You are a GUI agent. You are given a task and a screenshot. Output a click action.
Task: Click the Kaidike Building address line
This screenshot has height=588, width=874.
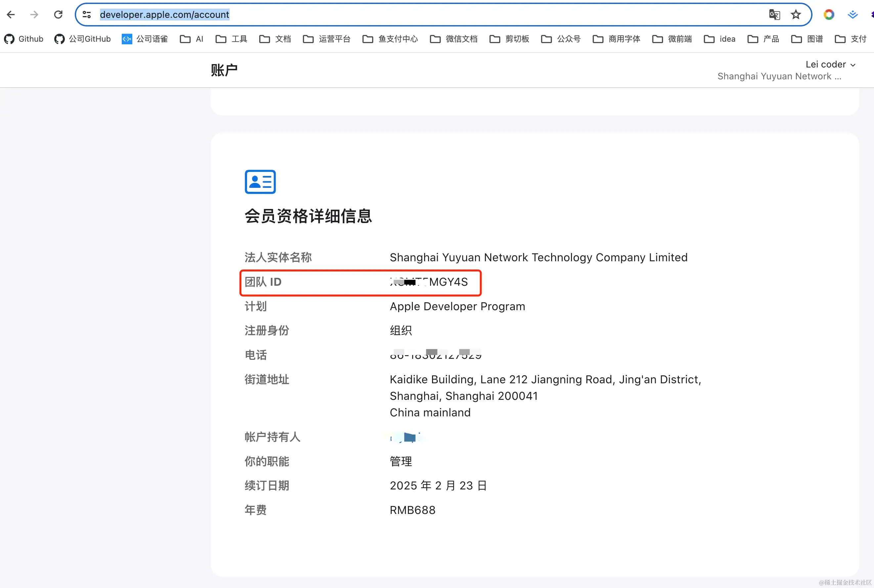546,380
